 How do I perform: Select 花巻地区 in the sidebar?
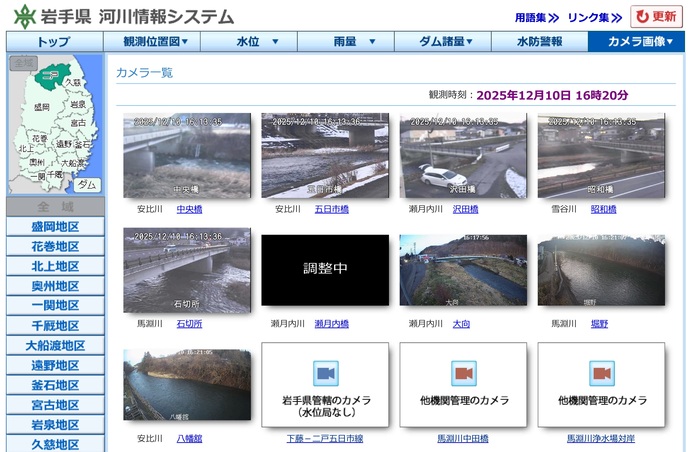click(55, 246)
